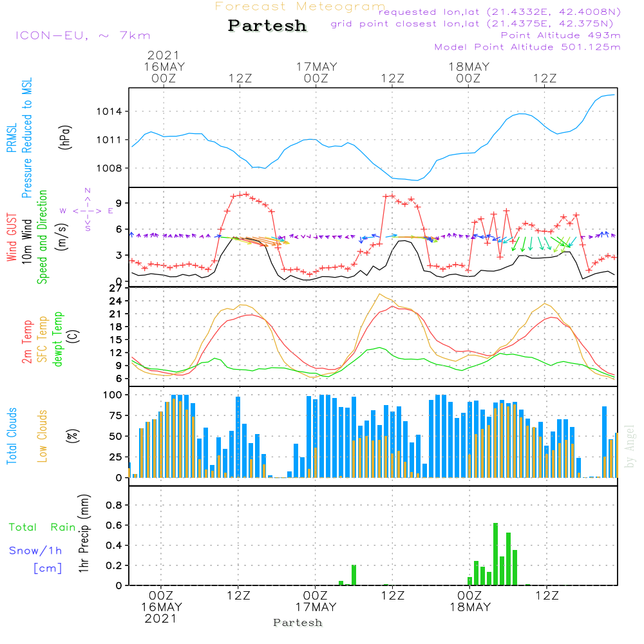Click the 1014 pressure tick label

pos(109,111)
